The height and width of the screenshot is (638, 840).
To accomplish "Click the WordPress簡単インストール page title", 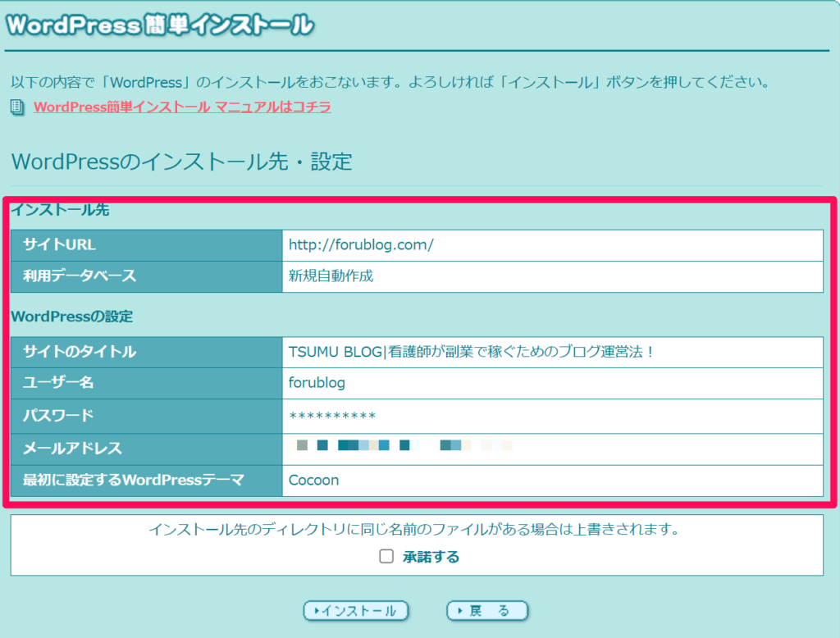I will pyautogui.click(x=159, y=25).
